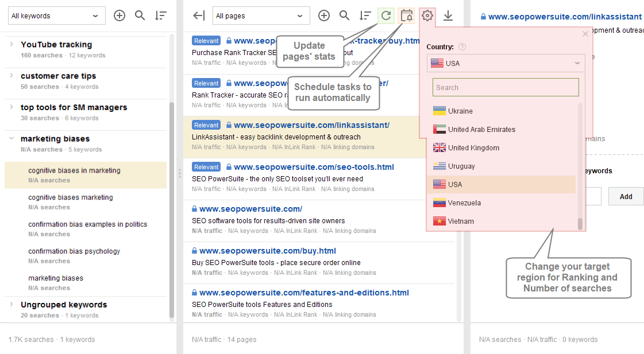Expand the top tools for SM managers group
Image resolution: width=644 pixels, height=354 pixels.
[11, 107]
